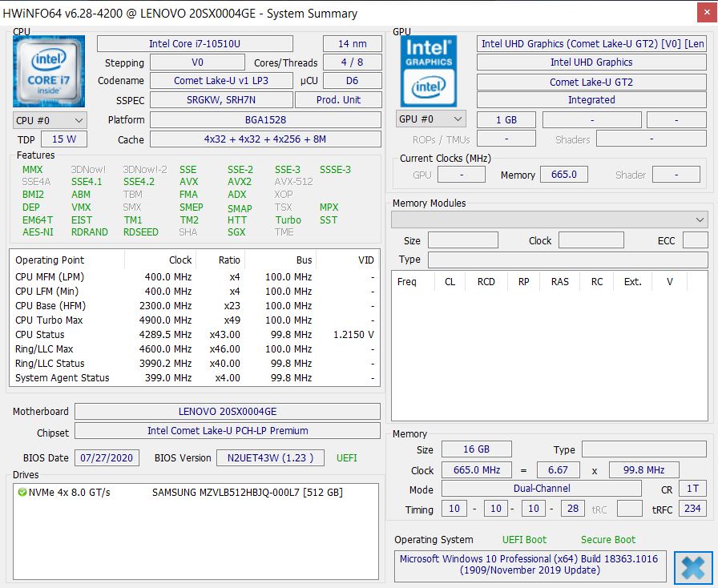Viewport: 718px width, 588px height.
Task: Click the Intel Core i7-10510U name field
Action: 195,44
